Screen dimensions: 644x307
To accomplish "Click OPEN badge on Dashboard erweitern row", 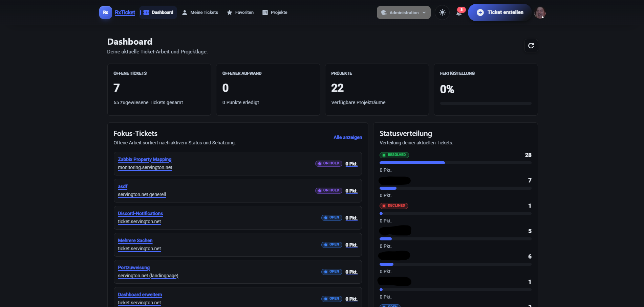I will coord(331,299).
